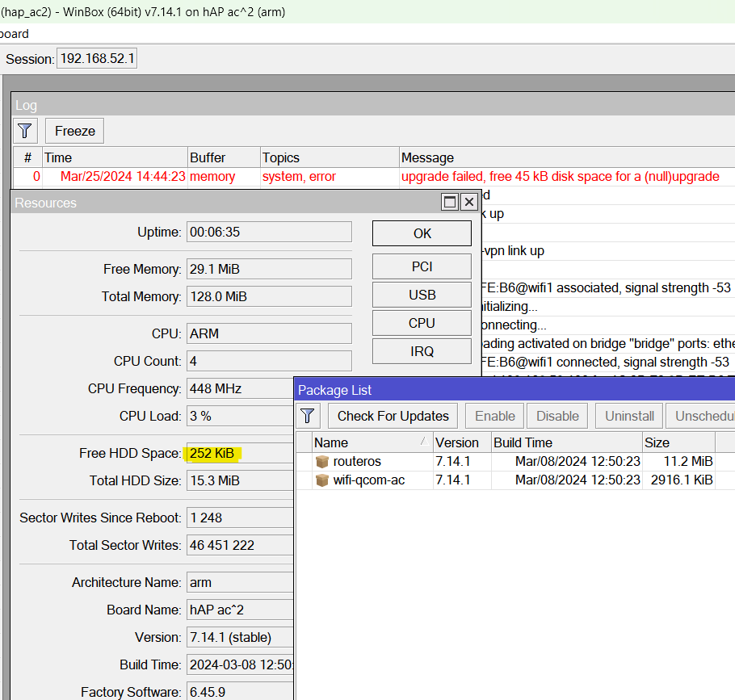
Task: Sort packages by Build Time column
Action: click(x=567, y=442)
